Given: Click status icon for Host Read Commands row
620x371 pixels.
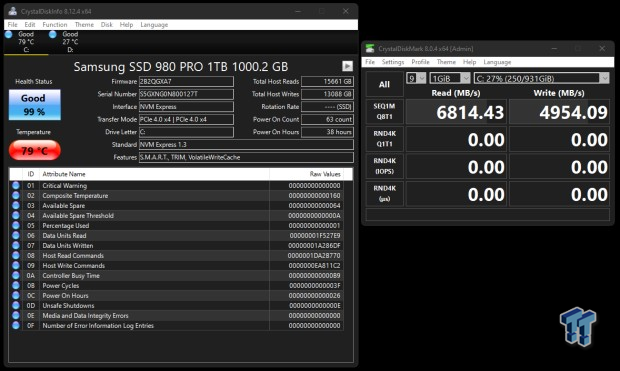Looking at the screenshot, I should point(16,256).
